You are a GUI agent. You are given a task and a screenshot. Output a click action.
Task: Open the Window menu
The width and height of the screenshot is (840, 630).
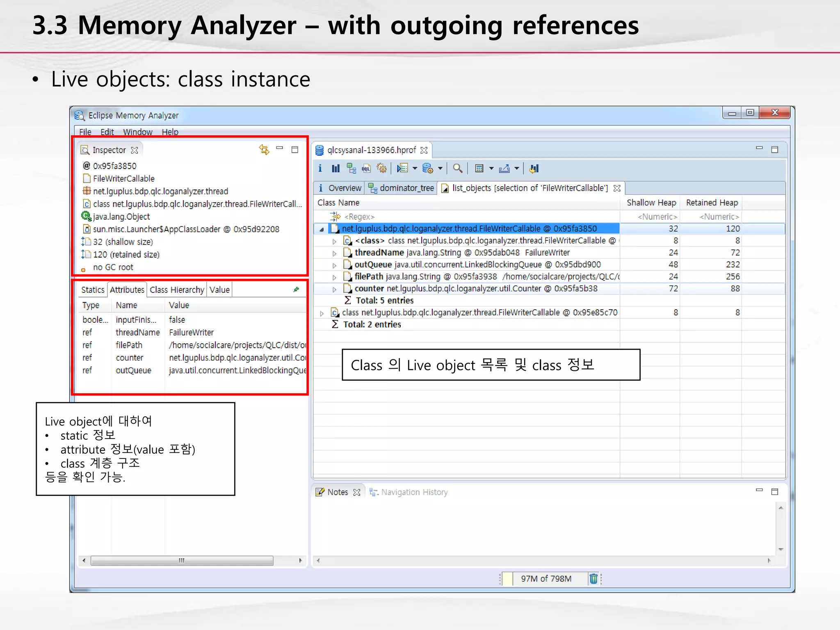(138, 132)
